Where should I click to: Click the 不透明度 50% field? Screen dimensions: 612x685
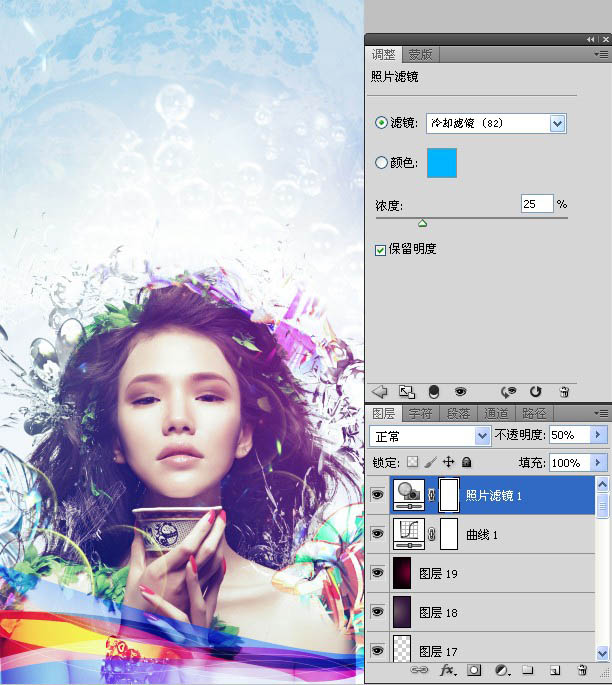click(x=570, y=435)
